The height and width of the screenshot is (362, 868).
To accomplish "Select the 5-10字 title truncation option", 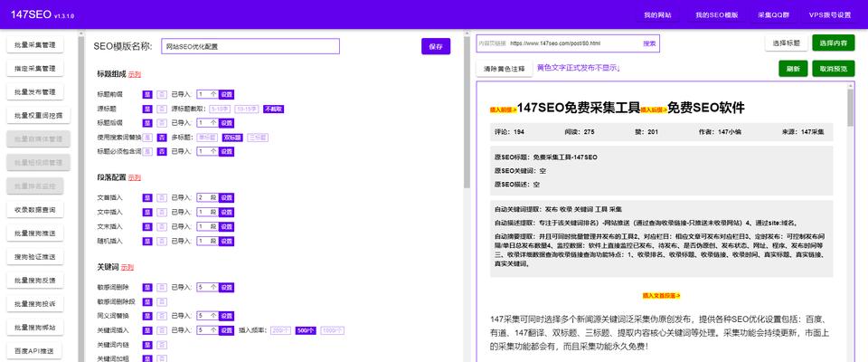I will pyautogui.click(x=219, y=109).
